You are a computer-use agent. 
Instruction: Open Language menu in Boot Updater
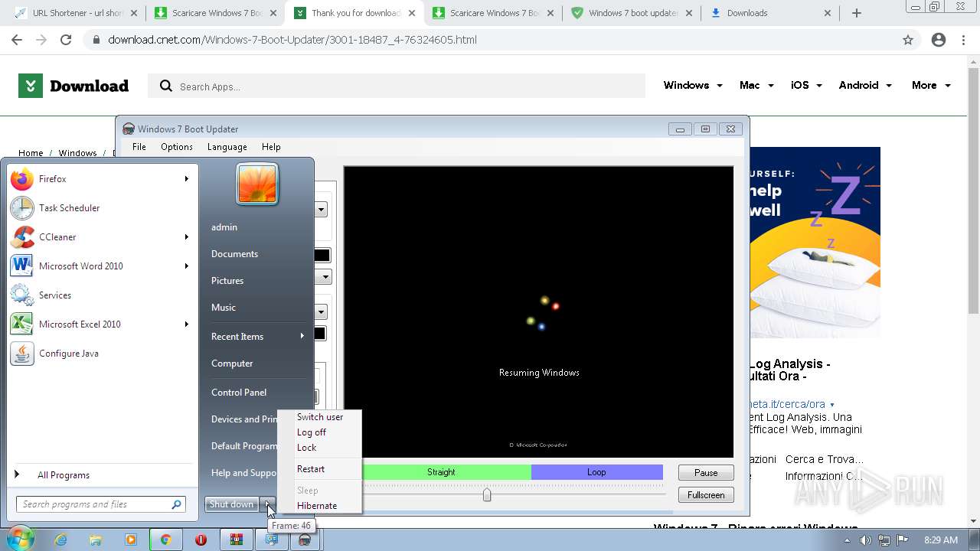[227, 147]
